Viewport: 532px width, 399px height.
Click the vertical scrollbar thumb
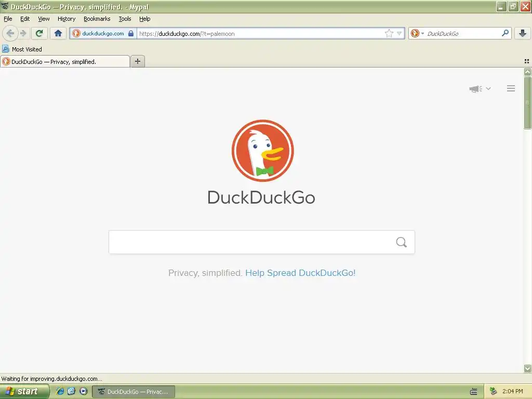pyautogui.click(x=527, y=103)
